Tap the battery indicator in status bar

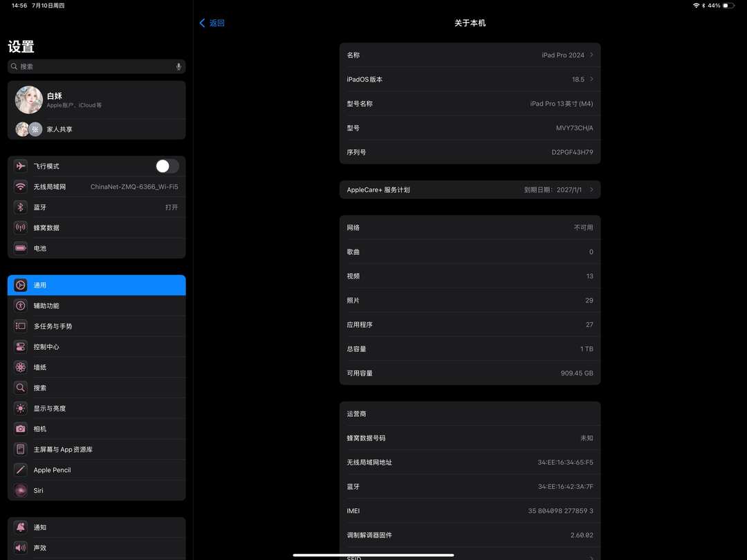pos(728,6)
